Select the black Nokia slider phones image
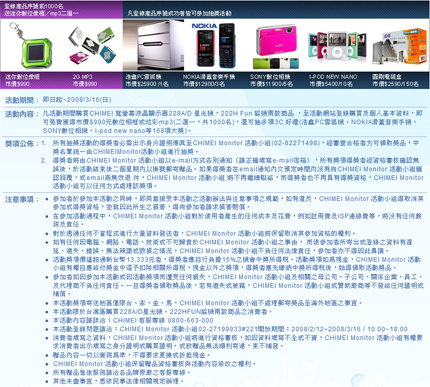 (216, 46)
